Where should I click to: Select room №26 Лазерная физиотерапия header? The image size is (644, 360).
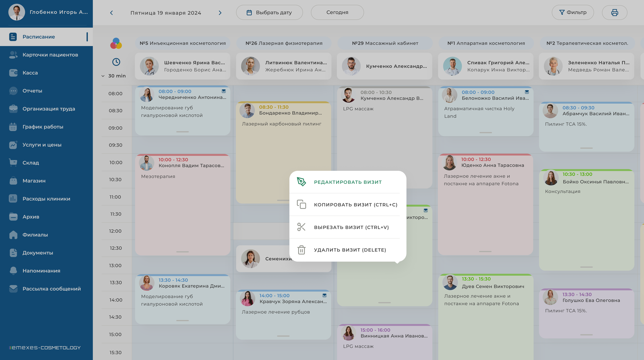[284, 43]
